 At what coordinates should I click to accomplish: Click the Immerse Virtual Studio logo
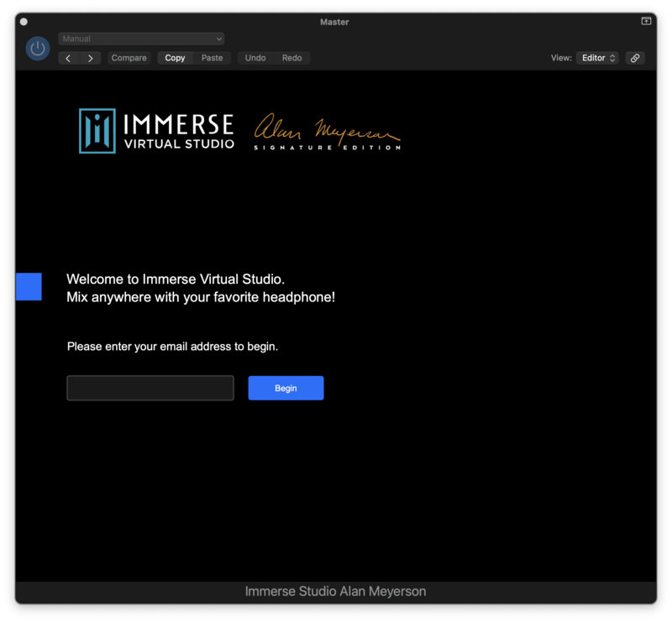pyautogui.click(x=157, y=131)
